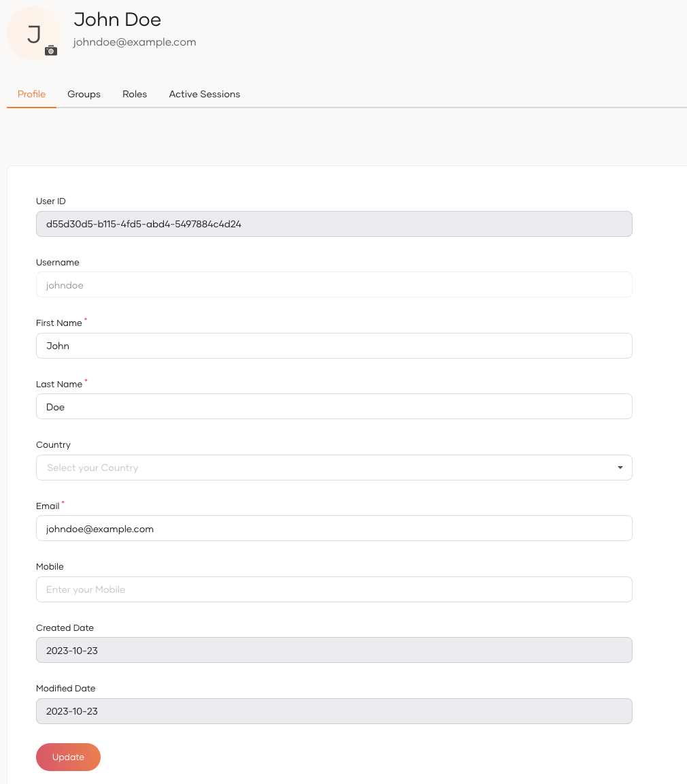Open the Groups tab

click(x=84, y=94)
